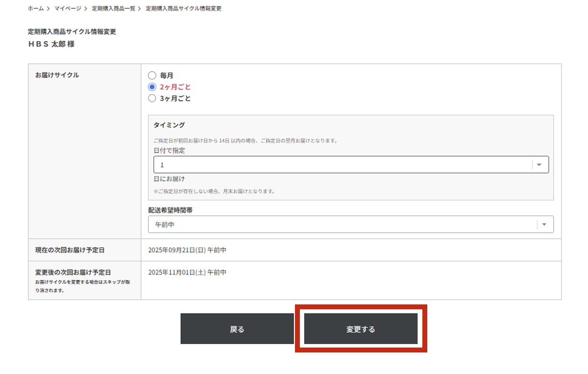Go to ホーム via breadcrumb
The image size is (588, 374).
click(x=36, y=9)
